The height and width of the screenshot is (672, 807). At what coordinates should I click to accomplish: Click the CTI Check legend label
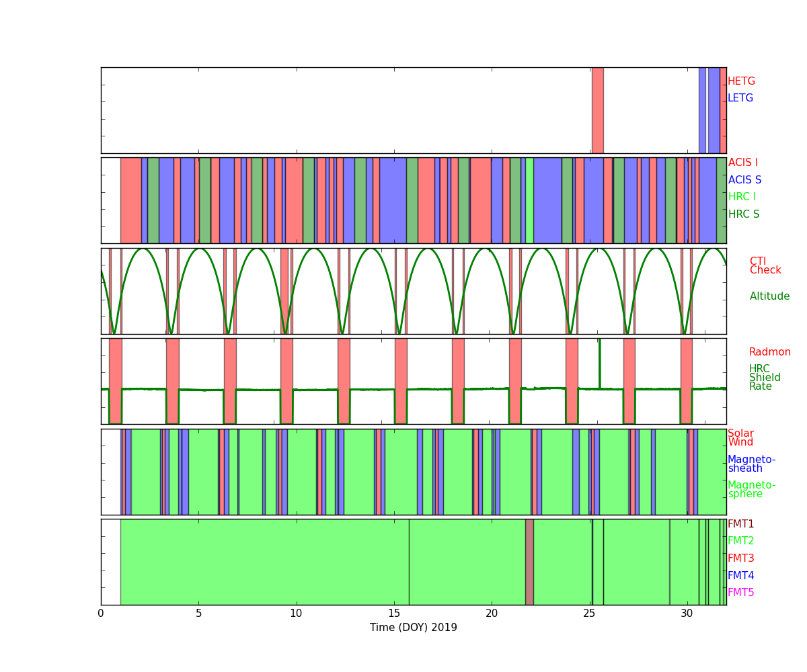tap(765, 266)
